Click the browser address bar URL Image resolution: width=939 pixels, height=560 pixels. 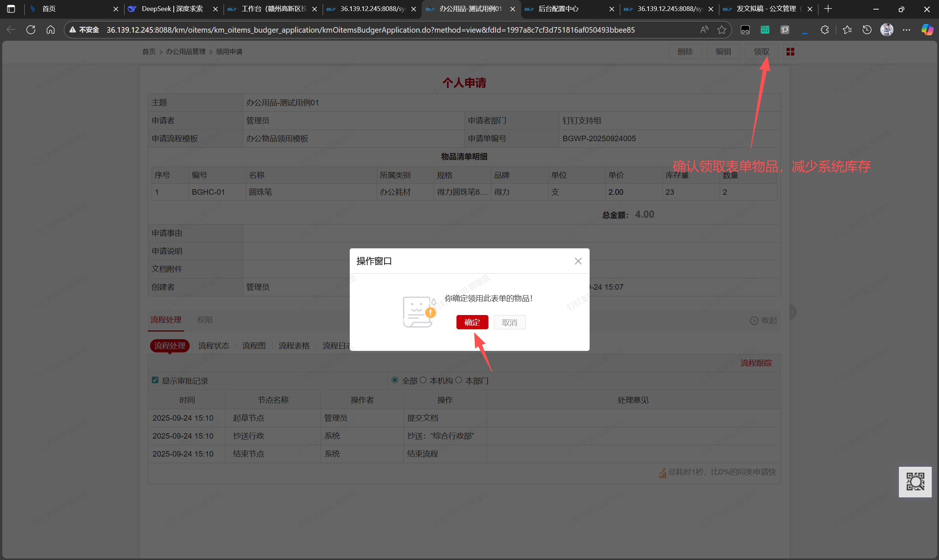(370, 30)
